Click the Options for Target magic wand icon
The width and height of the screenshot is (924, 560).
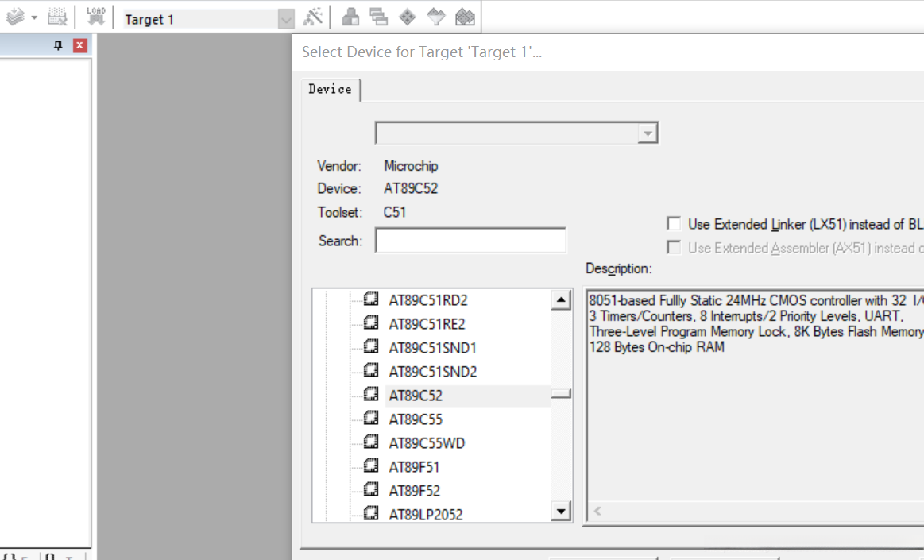pos(313,17)
